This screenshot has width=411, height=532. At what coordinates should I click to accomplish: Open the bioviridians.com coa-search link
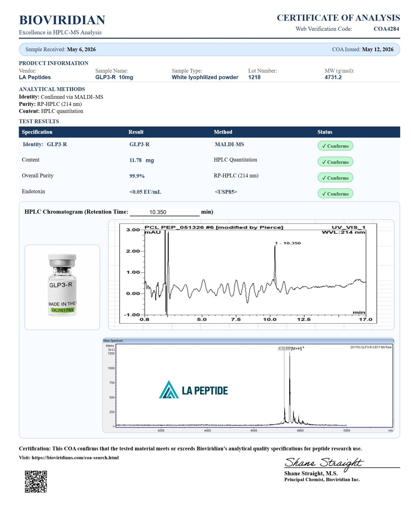(75, 458)
